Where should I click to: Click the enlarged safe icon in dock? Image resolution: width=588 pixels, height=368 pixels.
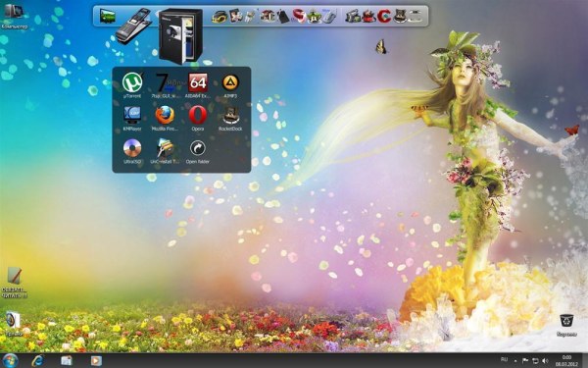coord(180,35)
